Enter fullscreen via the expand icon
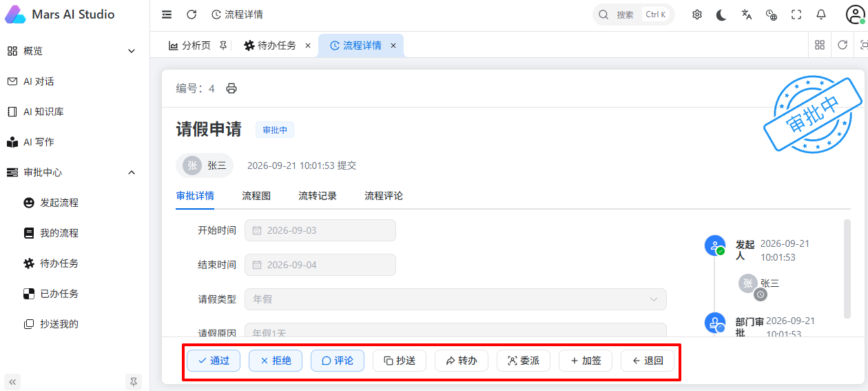 pyautogui.click(x=796, y=14)
